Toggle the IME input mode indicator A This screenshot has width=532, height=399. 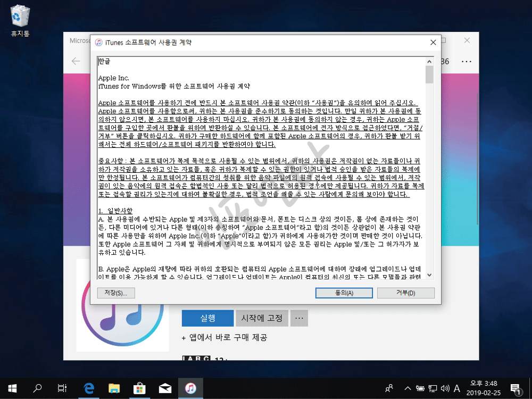[x=457, y=388]
